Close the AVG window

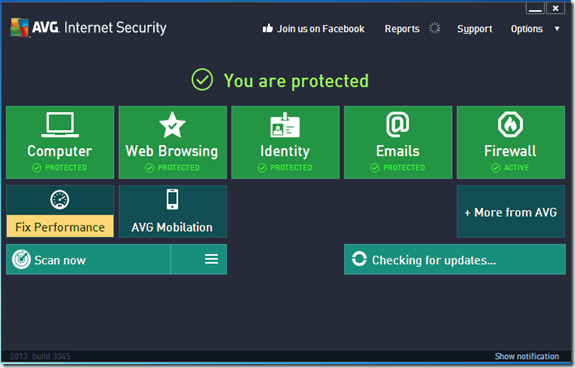556,8
